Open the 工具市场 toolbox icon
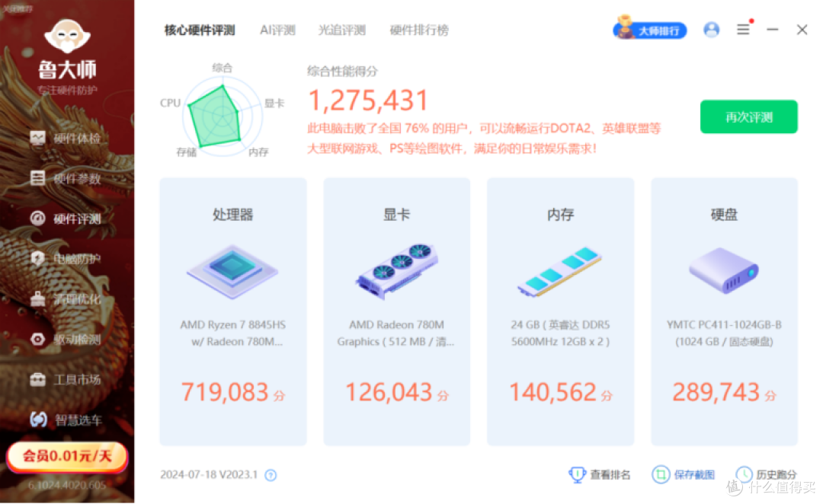 (x=38, y=379)
